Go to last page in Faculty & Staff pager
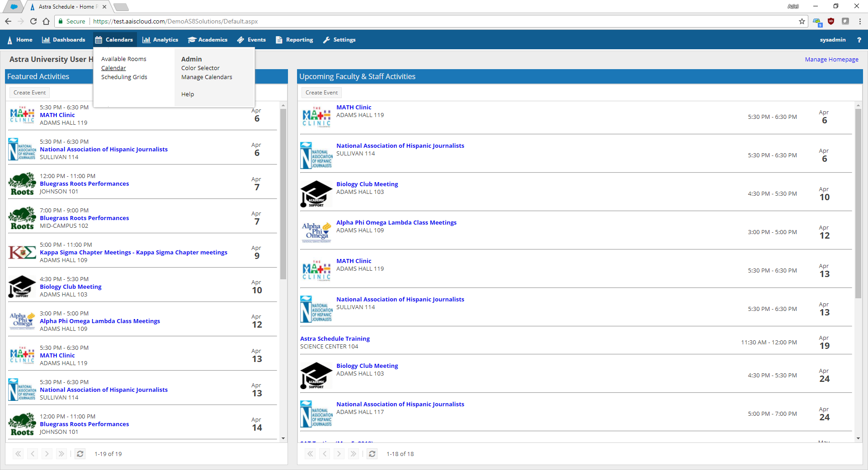 tap(354, 454)
